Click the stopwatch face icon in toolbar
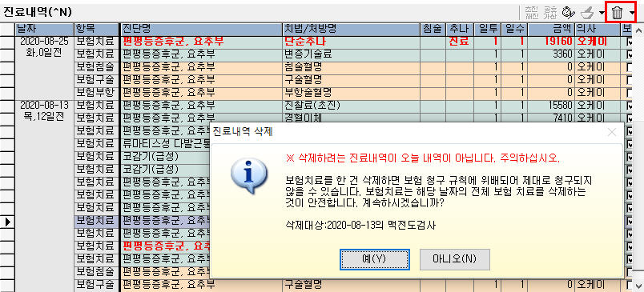The height and width of the screenshot is (292, 644). tap(569, 13)
